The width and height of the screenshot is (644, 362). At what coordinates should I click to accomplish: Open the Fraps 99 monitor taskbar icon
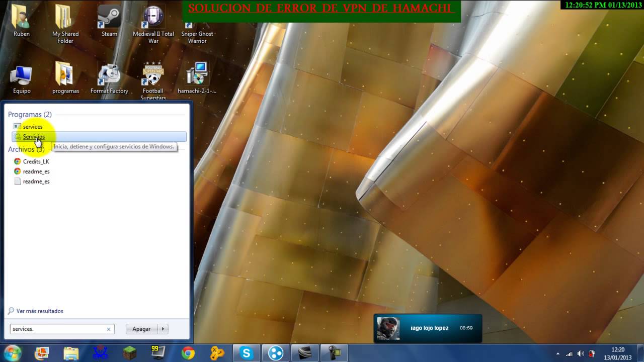[x=158, y=353]
